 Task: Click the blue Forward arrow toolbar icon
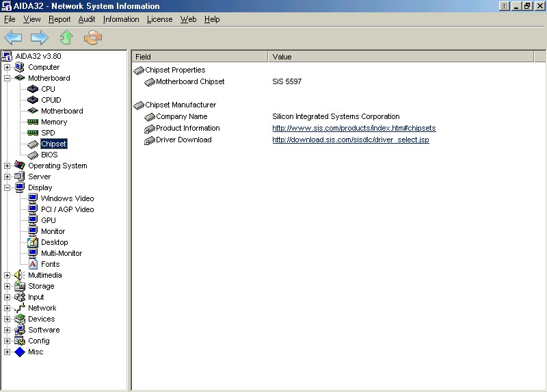(40, 38)
